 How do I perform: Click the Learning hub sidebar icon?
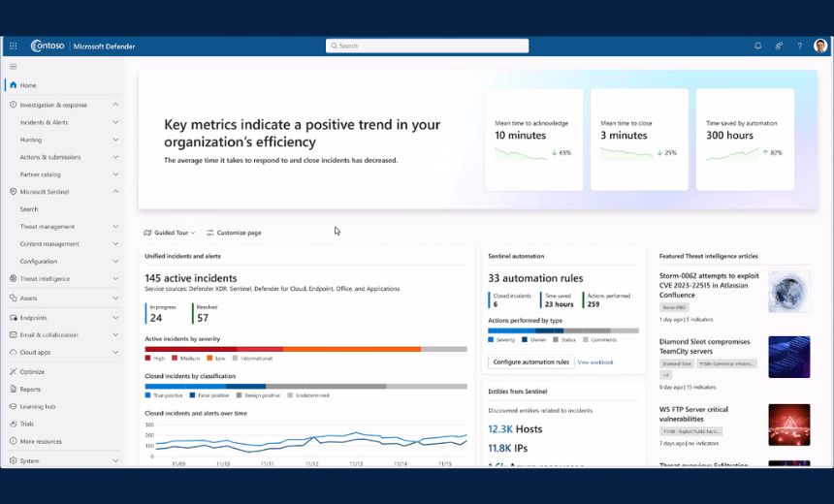[x=13, y=406]
